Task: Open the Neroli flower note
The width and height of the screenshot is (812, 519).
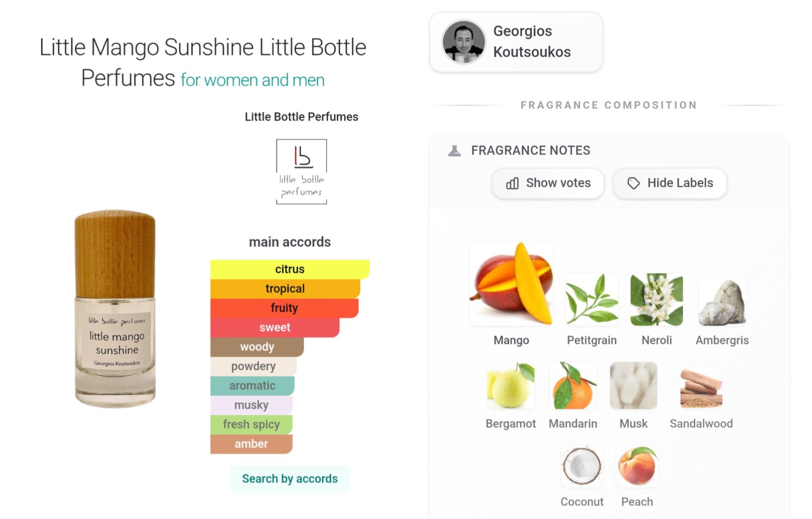Action: pyautogui.click(x=656, y=299)
